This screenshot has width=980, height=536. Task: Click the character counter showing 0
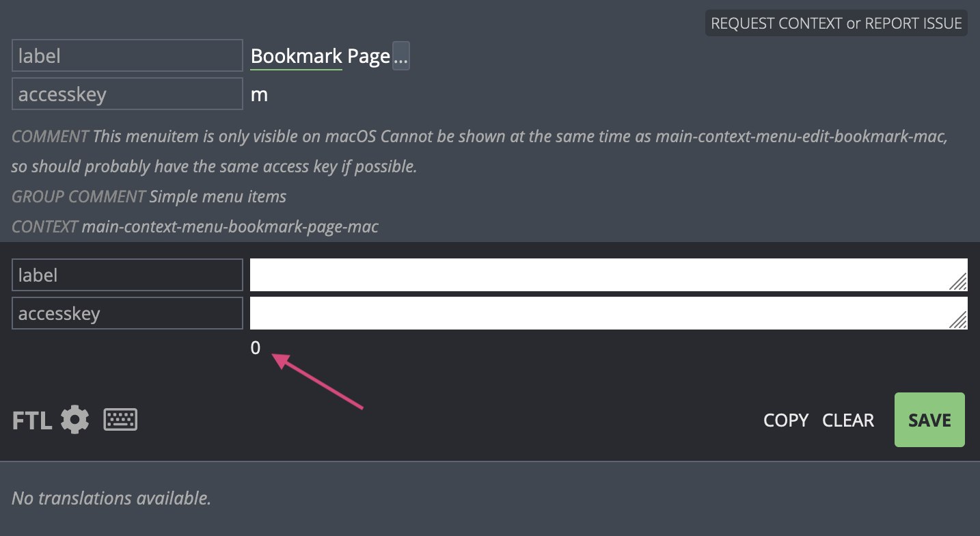click(256, 348)
